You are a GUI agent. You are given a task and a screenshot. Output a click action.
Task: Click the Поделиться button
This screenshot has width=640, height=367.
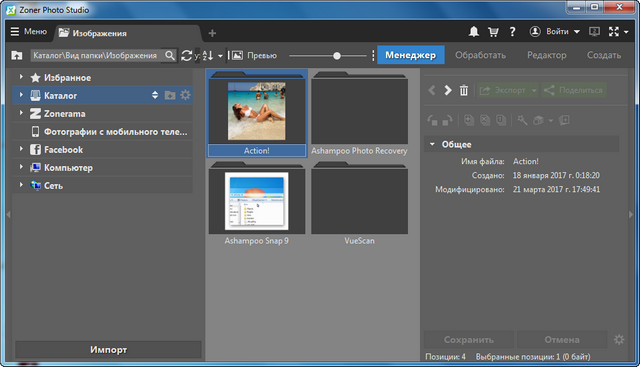pos(573,90)
